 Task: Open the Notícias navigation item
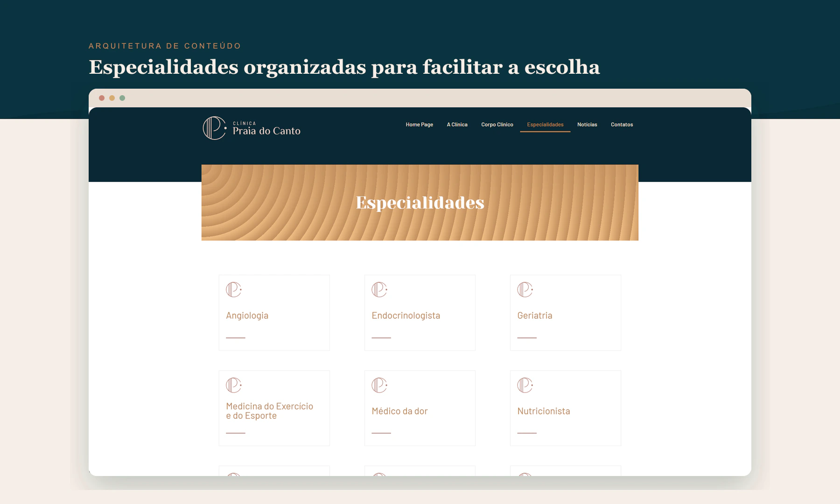pyautogui.click(x=587, y=125)
